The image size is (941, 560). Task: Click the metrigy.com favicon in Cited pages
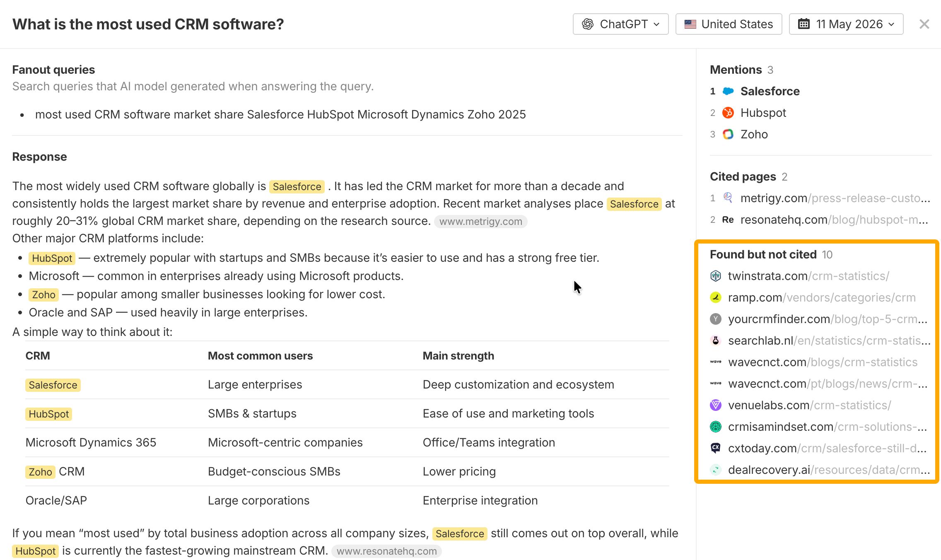(728, 198)
